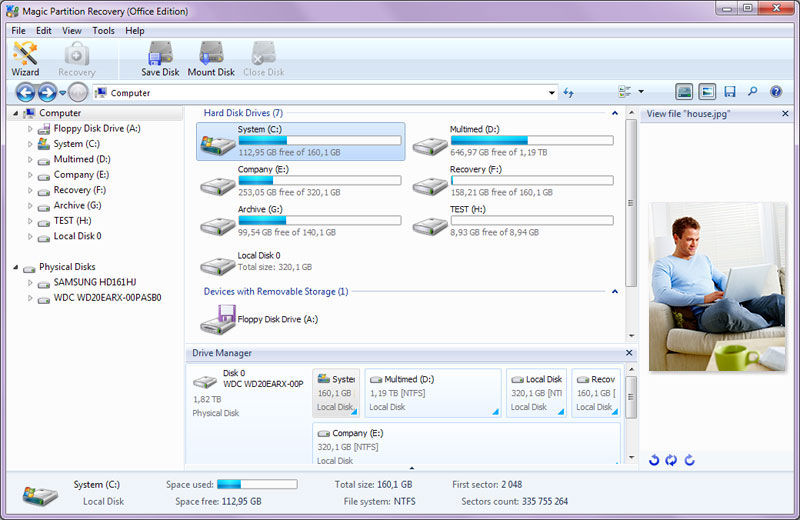Expand SAMSUNG HD161HJ tree node
The height and width of the screenshot is (520, 800).
pyautogui.click(x=30, y=282)
